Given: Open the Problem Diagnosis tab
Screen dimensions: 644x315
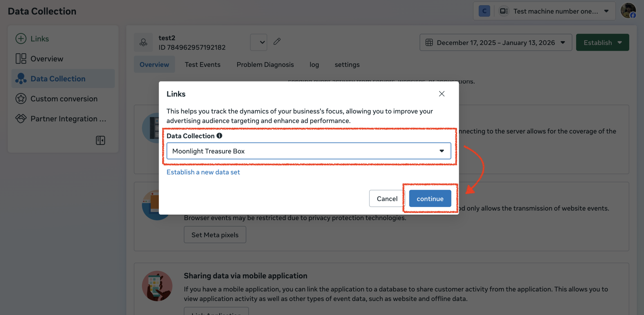Looking at the screenshot, I should pos(265,65).
